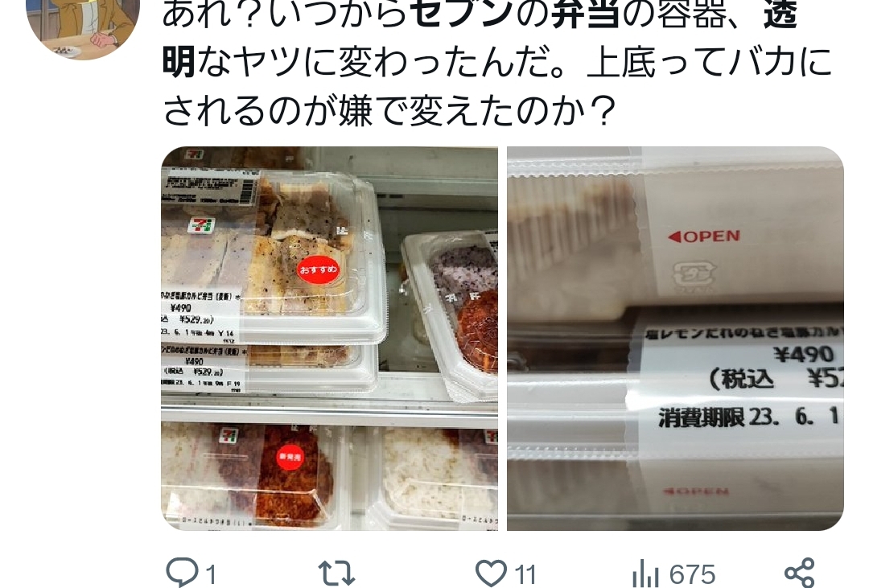Open the share icon for this tweet
869x588 pixels.
coord(800,573)
